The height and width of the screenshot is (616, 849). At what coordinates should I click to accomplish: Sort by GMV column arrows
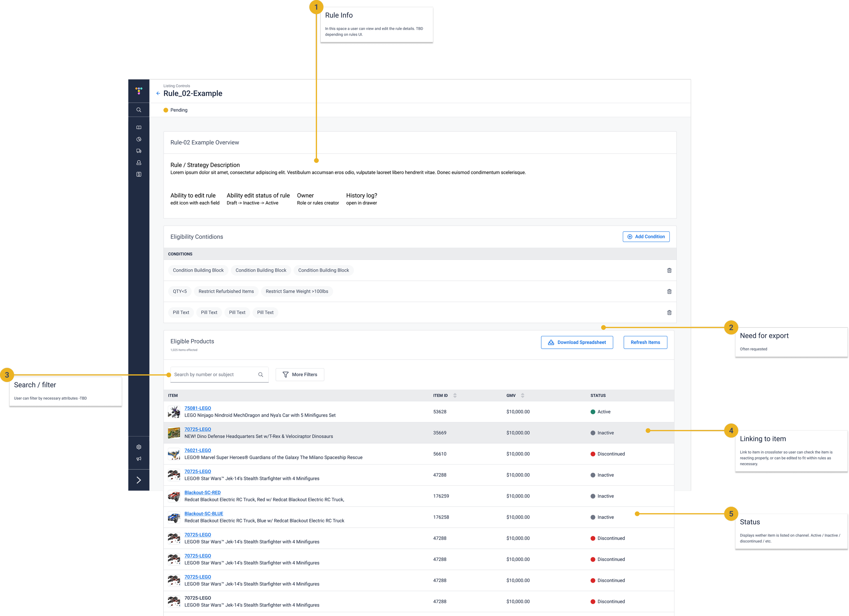tap(522, 396)
